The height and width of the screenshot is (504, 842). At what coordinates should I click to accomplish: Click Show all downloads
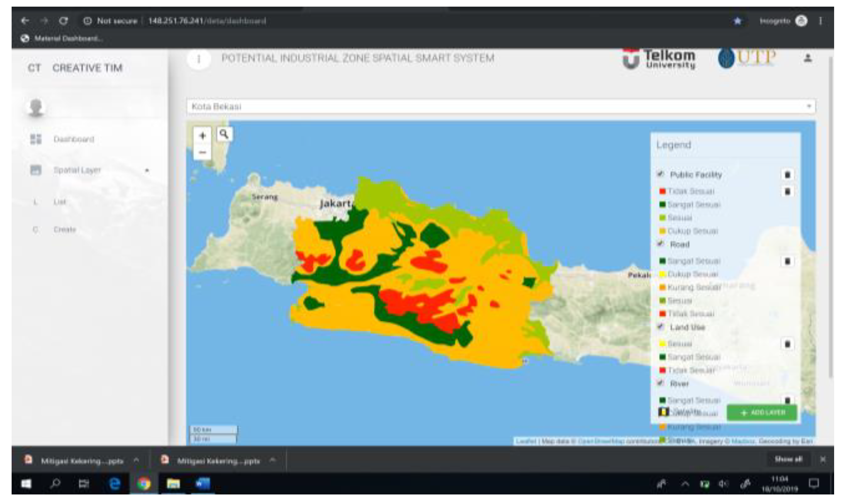click(x=788, y=459)
